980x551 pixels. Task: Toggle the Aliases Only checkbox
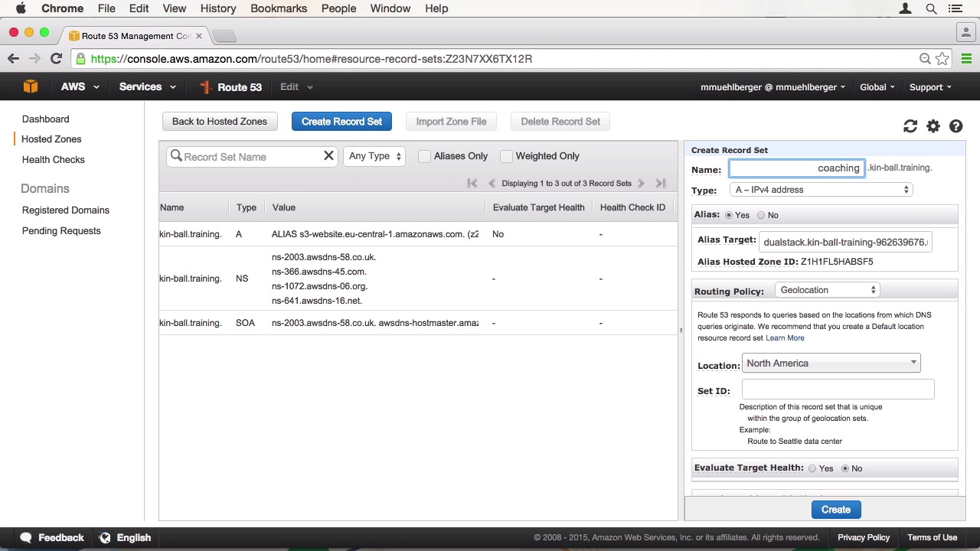(x=424, y=156)
